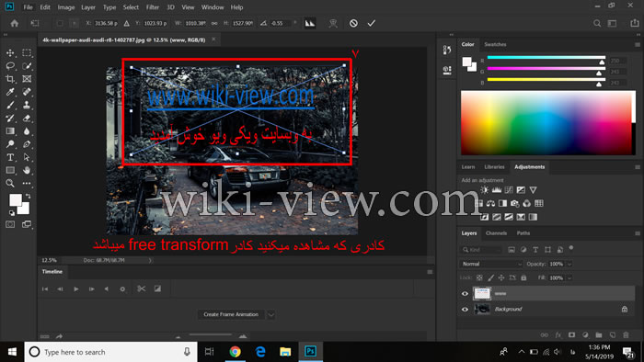Screen dimensions: 644x362
Task: Toggle Quick Mask mode
Action: (x=10, y=224)
